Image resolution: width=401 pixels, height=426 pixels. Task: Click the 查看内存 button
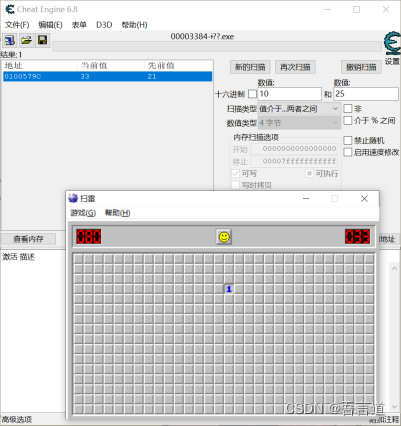(28, 239)
